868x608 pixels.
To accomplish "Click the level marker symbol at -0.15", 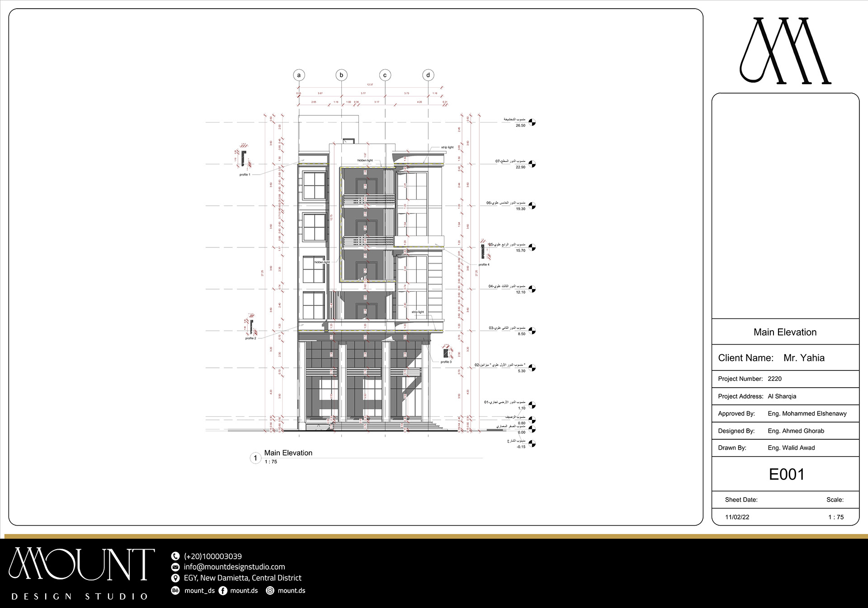I will point(532,443).
